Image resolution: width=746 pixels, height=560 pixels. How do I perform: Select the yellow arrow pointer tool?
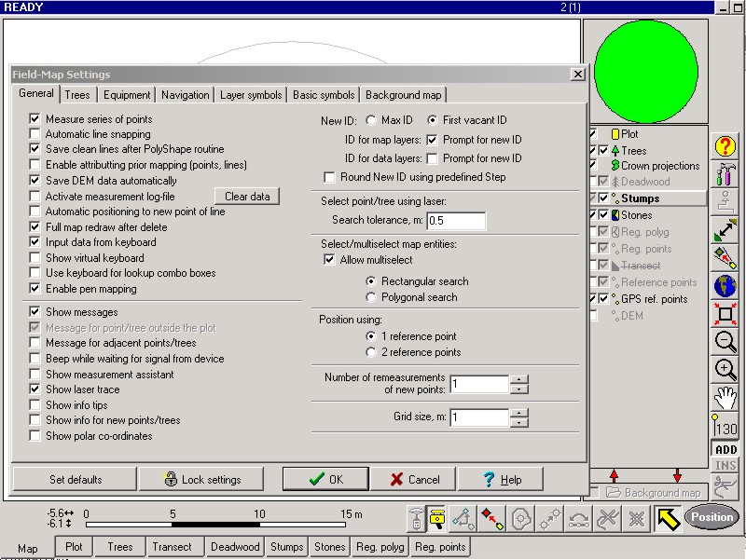click(x=666, y=517)
